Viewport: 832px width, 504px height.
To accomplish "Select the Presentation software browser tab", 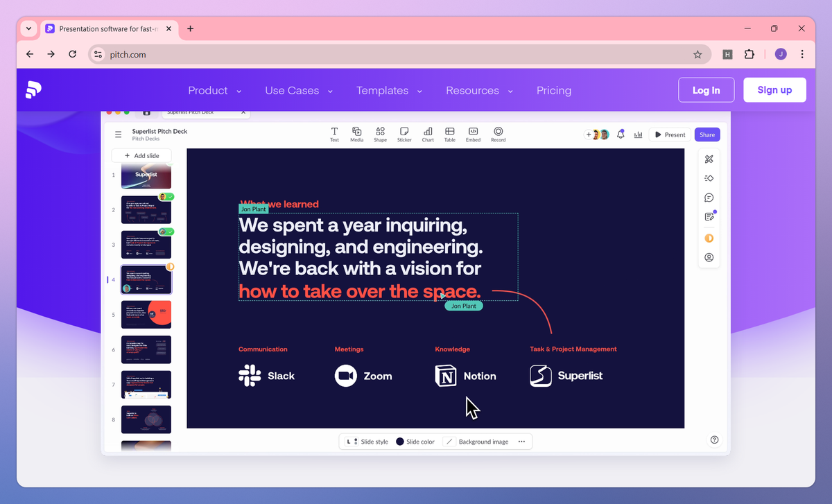I will click(110, 28).
